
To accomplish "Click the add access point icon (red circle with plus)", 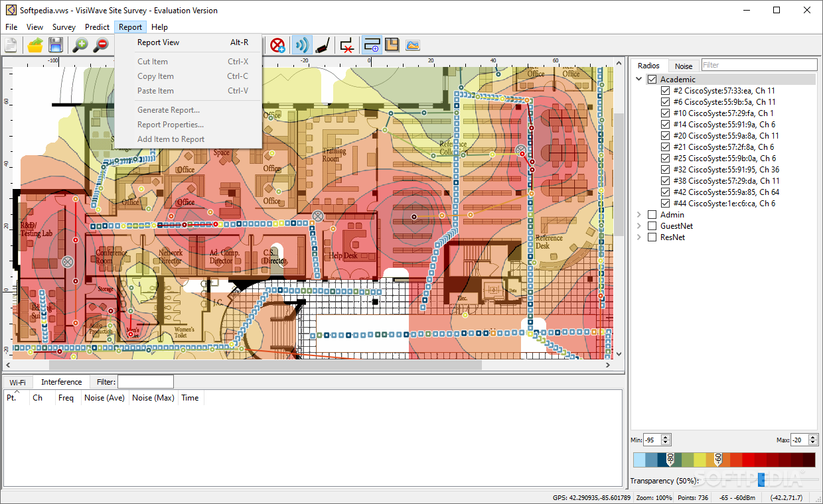I will [x=277, y=45].
